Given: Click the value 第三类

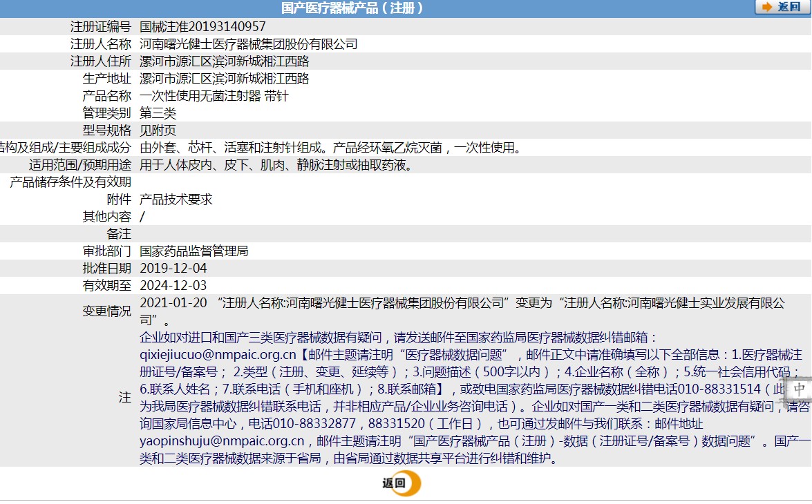Looking at the screenshot, I should point(158,113).
